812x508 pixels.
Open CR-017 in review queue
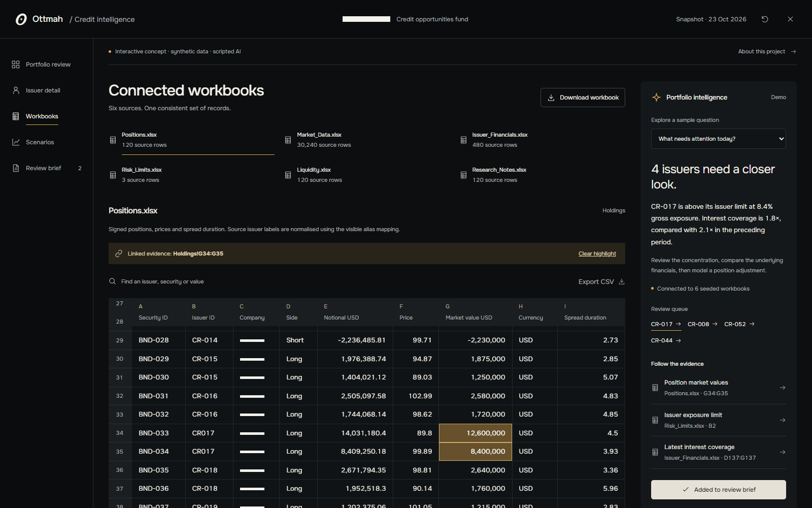click(x=666, y=324)
